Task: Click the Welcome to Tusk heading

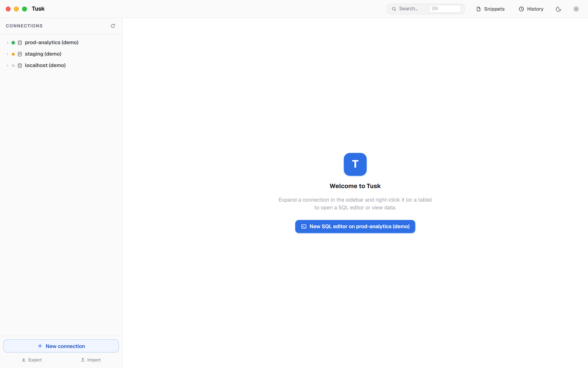Action: (355, 186)
